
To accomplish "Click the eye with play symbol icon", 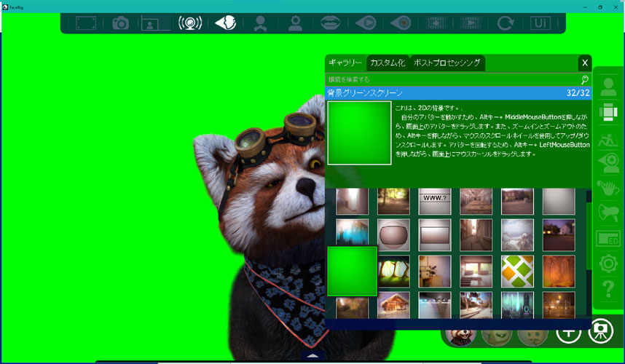I will 366,23.
